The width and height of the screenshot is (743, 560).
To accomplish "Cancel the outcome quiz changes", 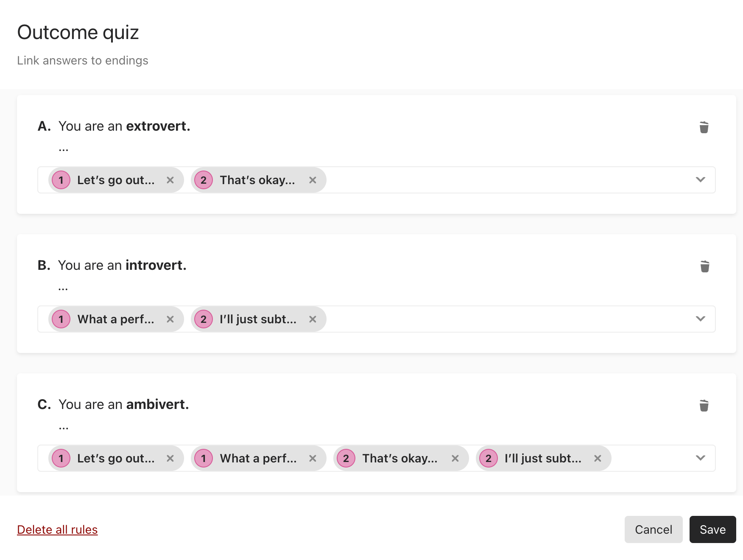I will click(x=654, y=529).
